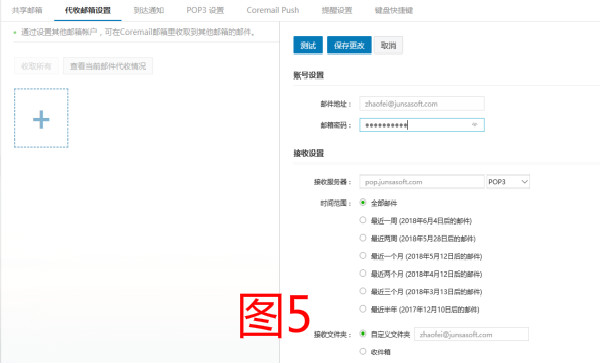Select the 代收邮箱设置 tab
600x363 pixels.
[x=88, y=10]
